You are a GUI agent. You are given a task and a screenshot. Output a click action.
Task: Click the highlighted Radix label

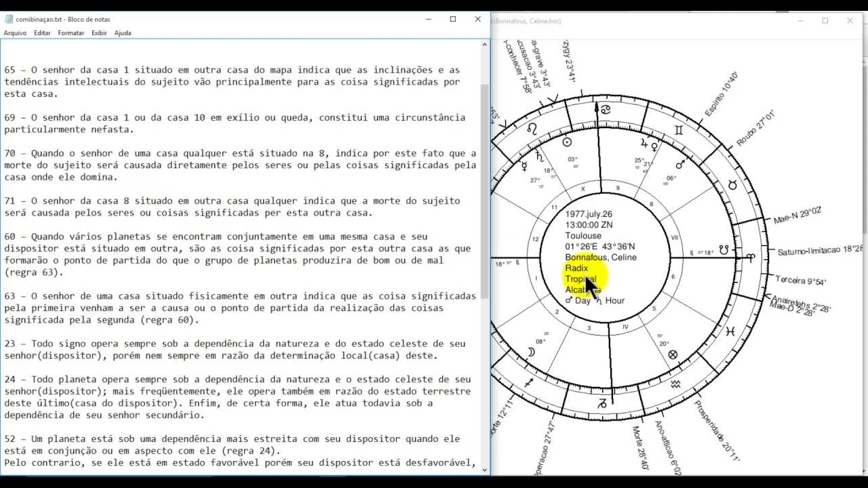[x=576, y=268]
